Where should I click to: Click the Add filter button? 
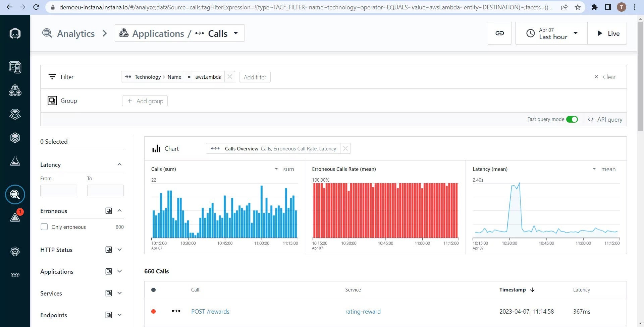click(255, 77)
